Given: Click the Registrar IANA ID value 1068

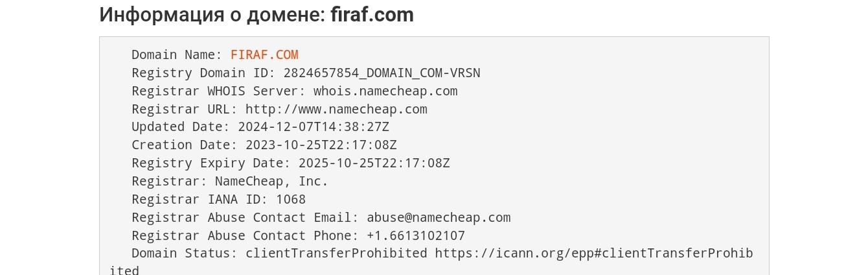Looking at the screenshot, I should coord(291,200).
